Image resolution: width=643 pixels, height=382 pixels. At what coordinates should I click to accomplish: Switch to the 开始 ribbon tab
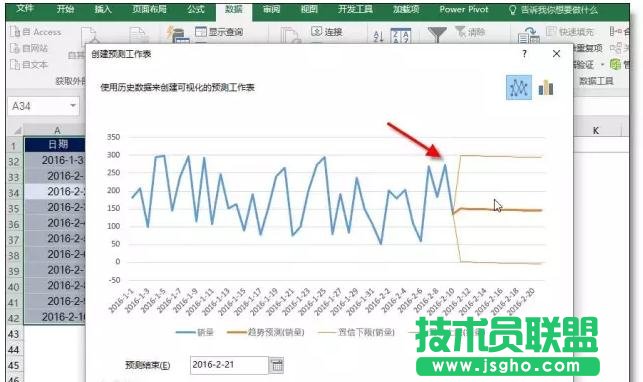[66, 9]
